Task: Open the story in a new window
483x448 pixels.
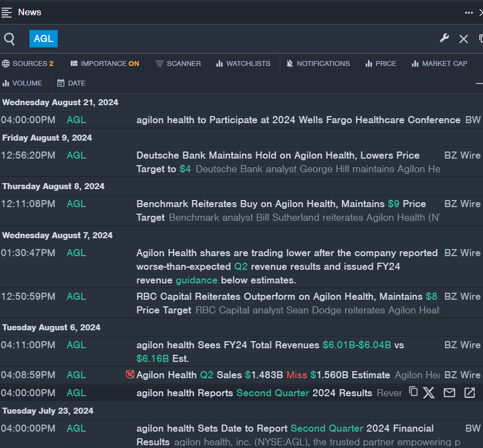Action: tap(469, 392)
